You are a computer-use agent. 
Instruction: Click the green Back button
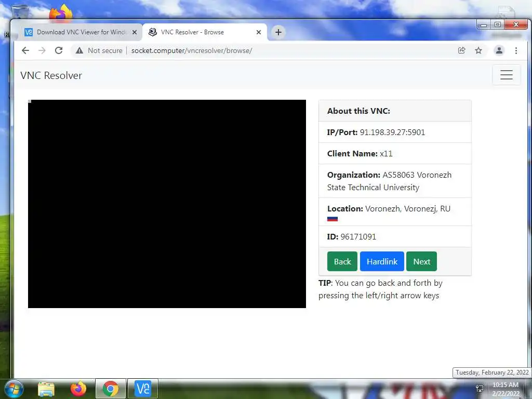point(342,261)
